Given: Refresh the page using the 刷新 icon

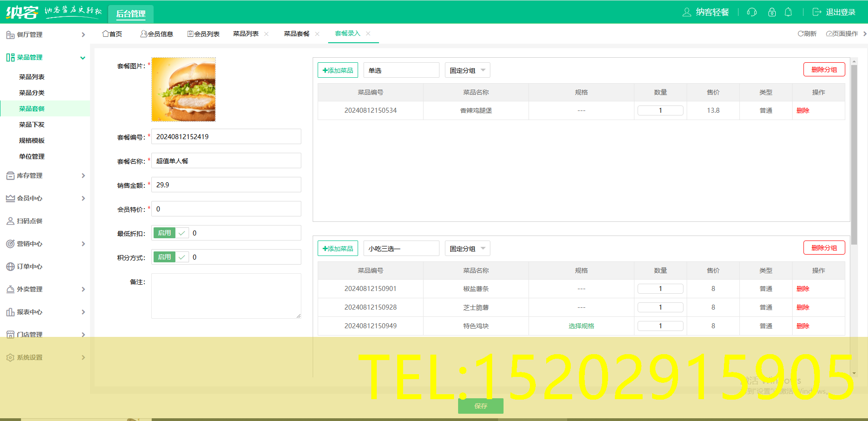Looking at the screenshot, I should coord(807,33).
